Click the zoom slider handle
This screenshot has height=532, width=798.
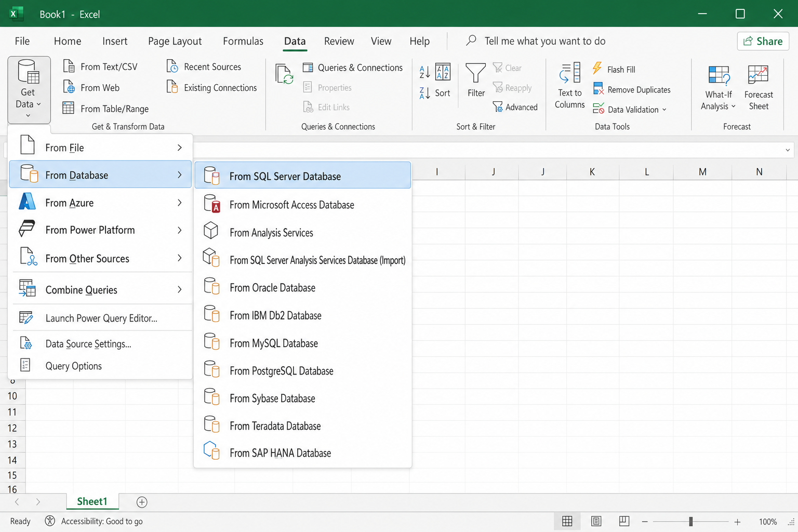690,521
